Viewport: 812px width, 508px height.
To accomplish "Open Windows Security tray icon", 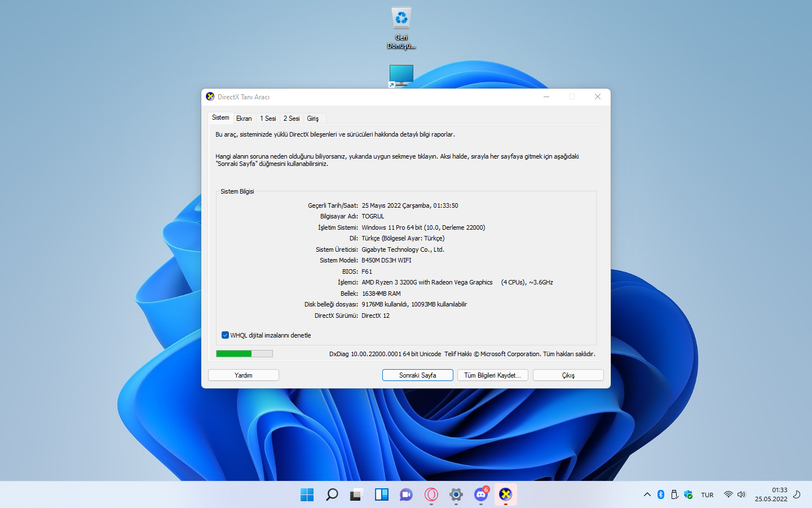I will [x=688, y=494].
